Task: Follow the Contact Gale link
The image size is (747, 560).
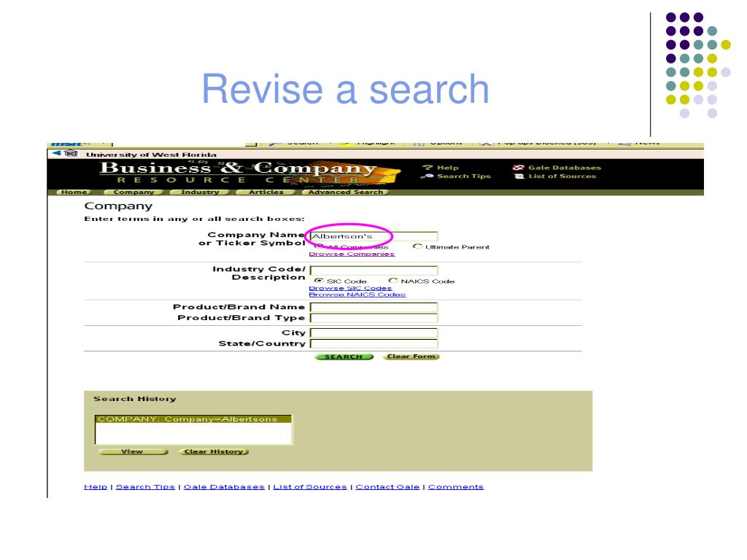Action: 387,486
